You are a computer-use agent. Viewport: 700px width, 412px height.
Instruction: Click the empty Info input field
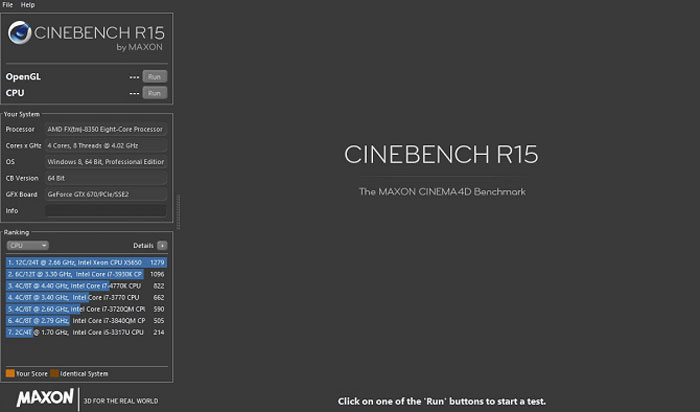pos(106,211)
